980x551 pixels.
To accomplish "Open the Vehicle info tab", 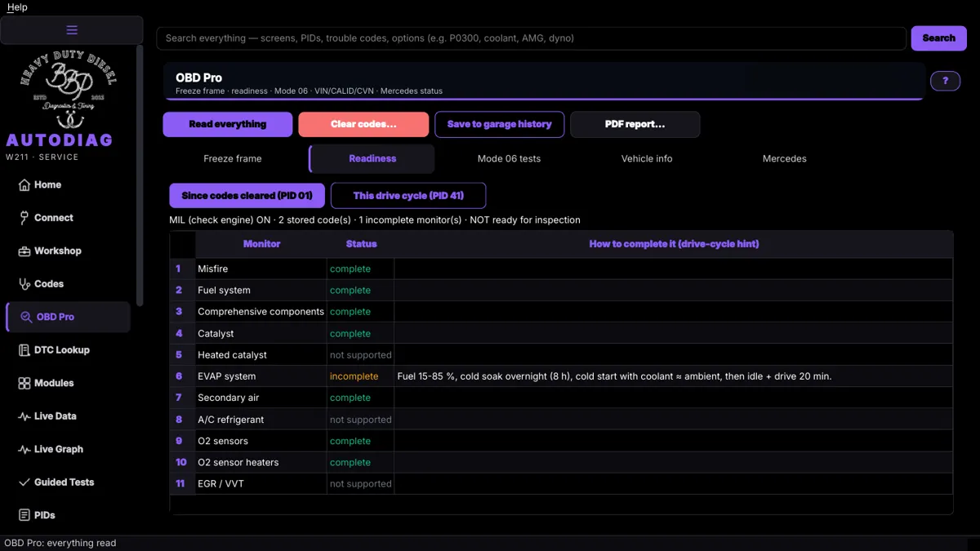I will 647,158.
